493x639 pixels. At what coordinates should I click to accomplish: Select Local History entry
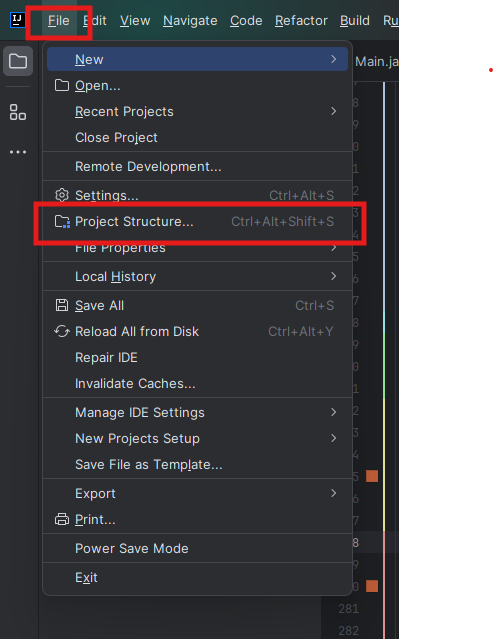point(197,276)
